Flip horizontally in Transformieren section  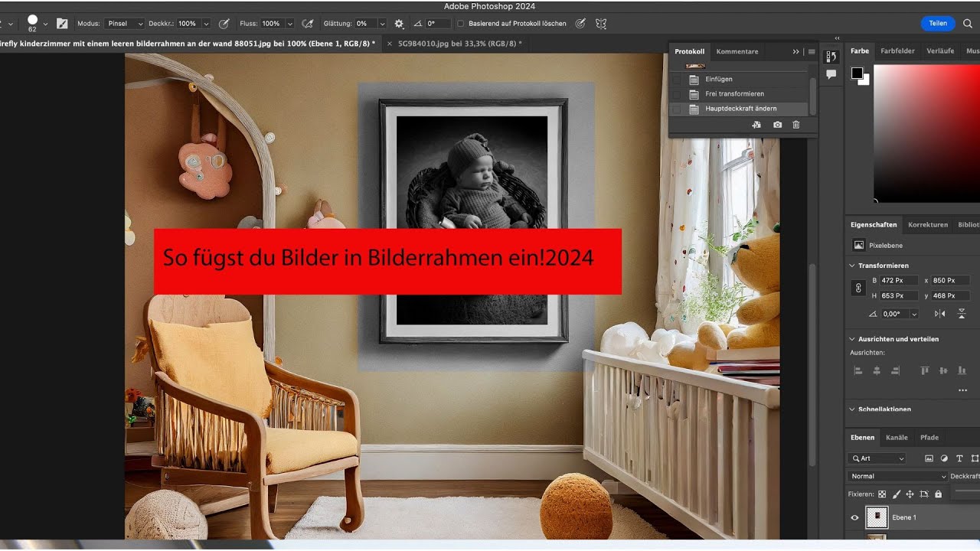click(x=939, y=314)
